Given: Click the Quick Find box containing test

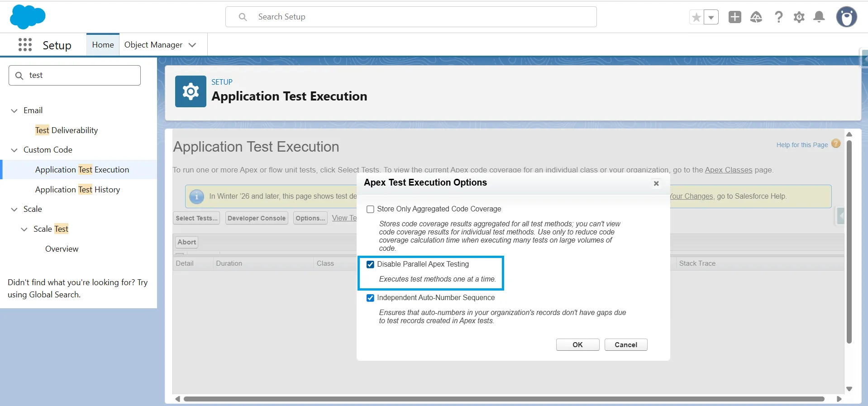Looking at the screenshot, I should [75, 76].
